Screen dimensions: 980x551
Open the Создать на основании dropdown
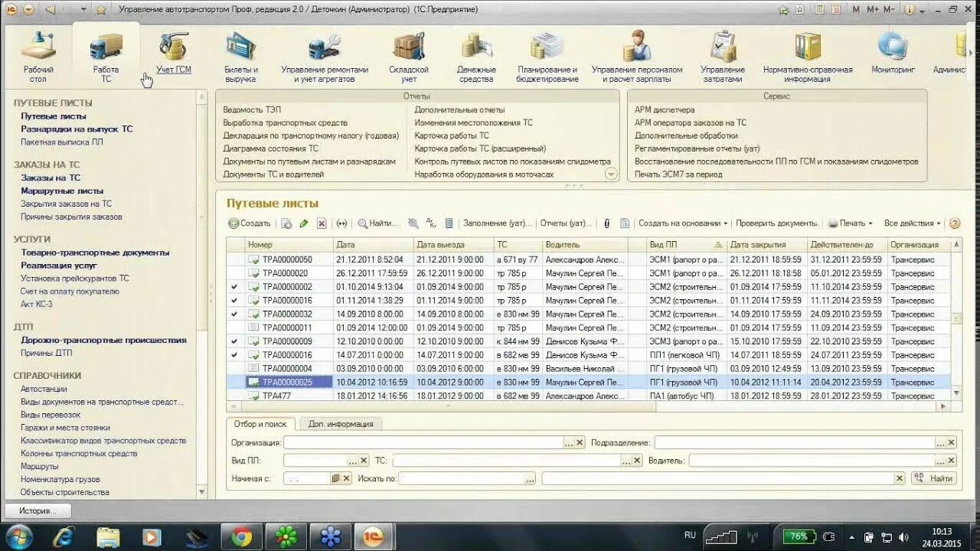click(683, 223)
